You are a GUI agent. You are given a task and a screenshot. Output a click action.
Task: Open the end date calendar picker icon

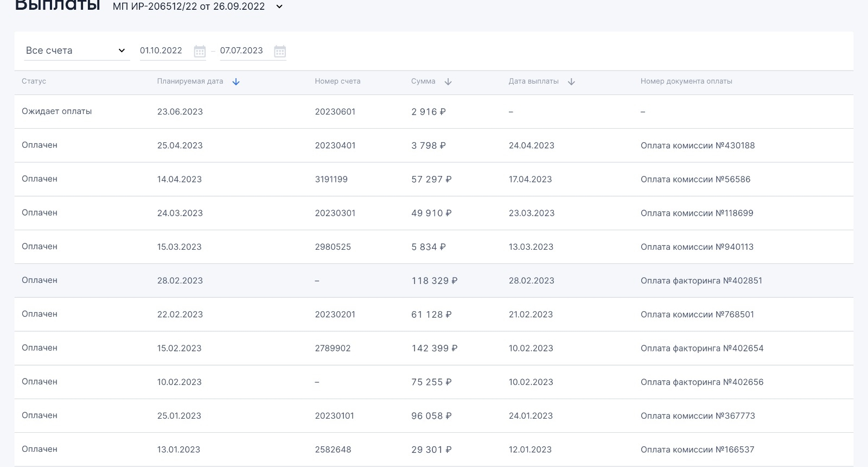click(280, 52)
